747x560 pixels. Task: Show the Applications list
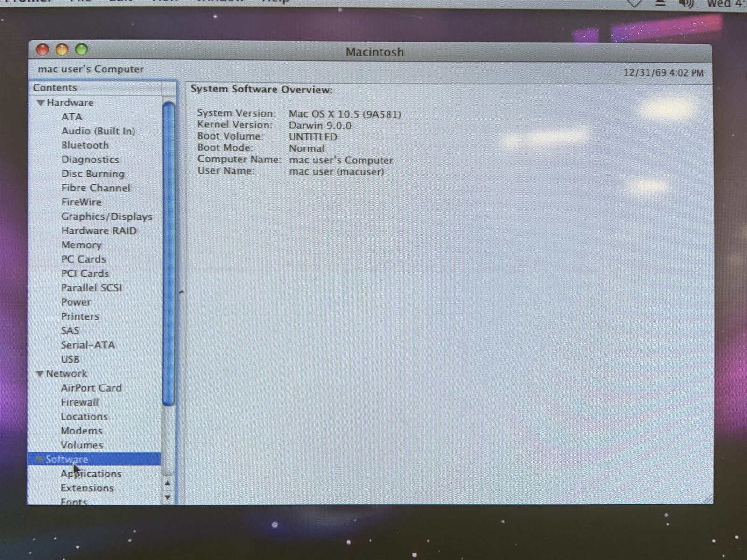pos(91,474)
